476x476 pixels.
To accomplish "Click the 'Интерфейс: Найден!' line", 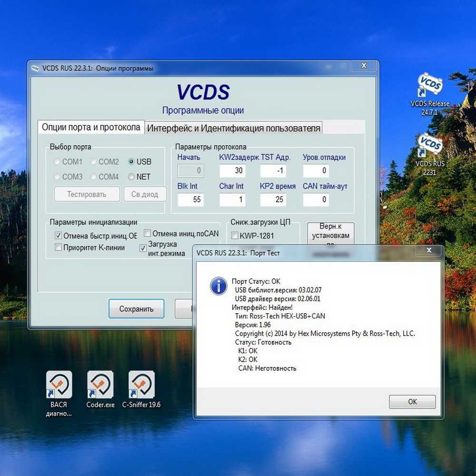I will (x=262, y=307).
